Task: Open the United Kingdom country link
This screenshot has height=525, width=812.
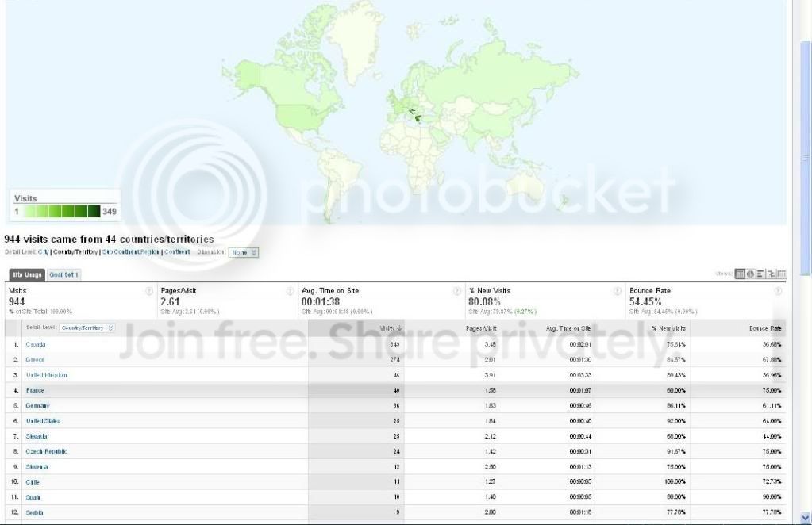Action: point(47,375)
